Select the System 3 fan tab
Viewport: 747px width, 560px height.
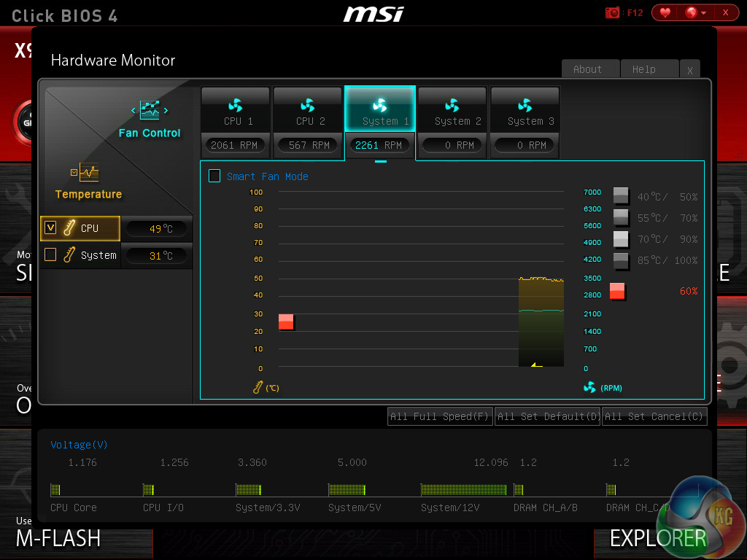click(525, 109)
